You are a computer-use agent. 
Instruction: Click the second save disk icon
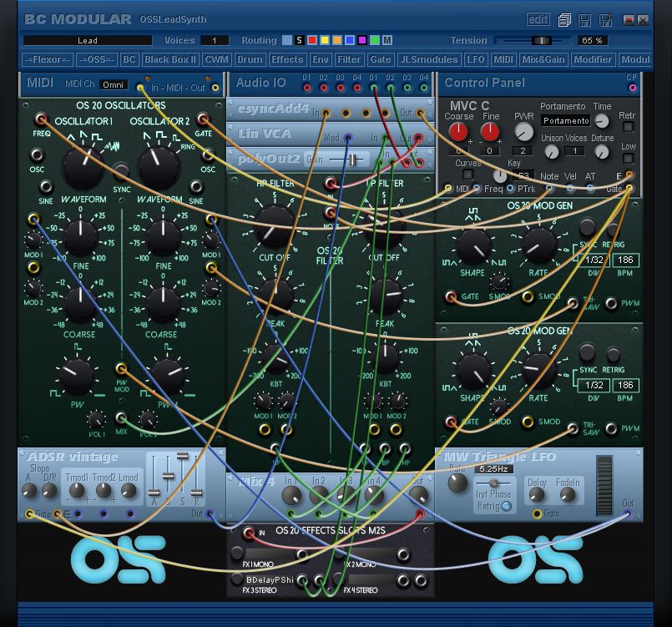point(606,18)
